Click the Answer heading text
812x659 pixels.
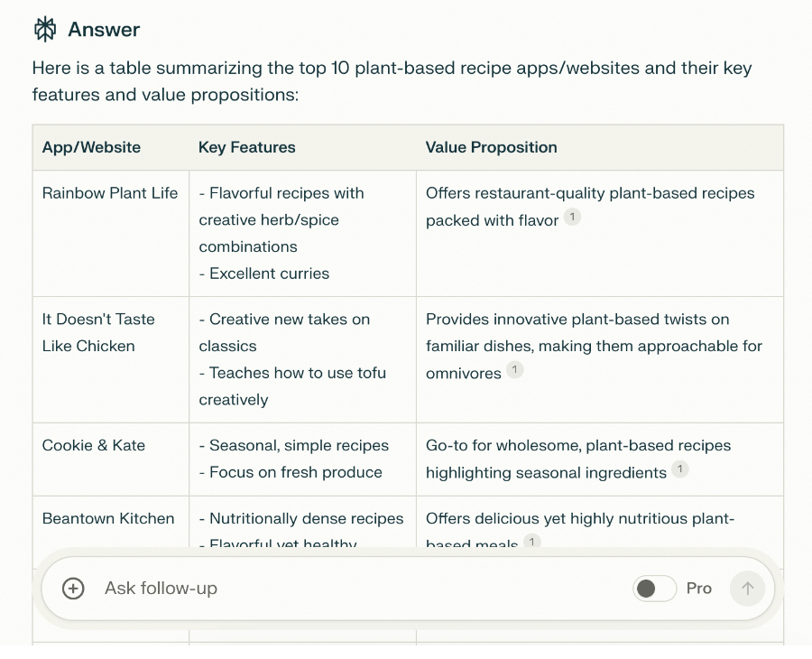(x=104, y=30)
